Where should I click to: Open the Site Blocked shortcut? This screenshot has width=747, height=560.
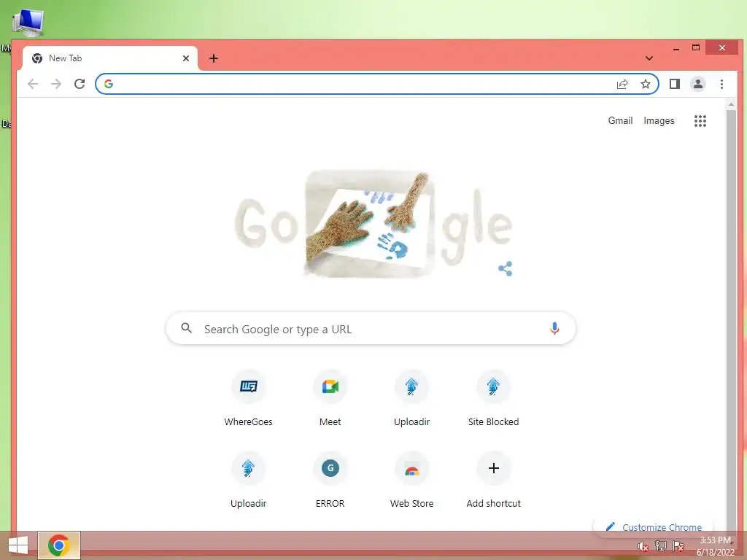click(494, 398)
